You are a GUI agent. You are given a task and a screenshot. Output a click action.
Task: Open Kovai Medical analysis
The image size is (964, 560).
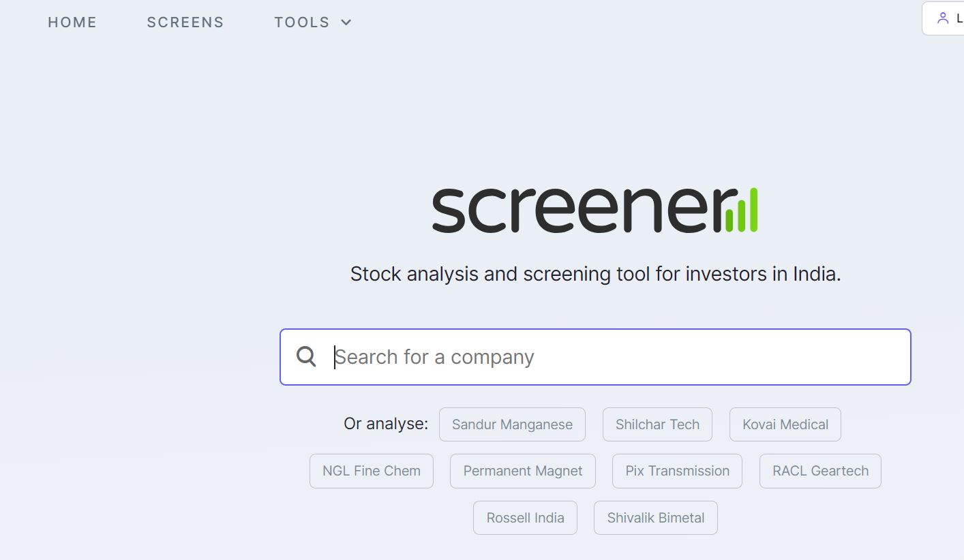785,424
